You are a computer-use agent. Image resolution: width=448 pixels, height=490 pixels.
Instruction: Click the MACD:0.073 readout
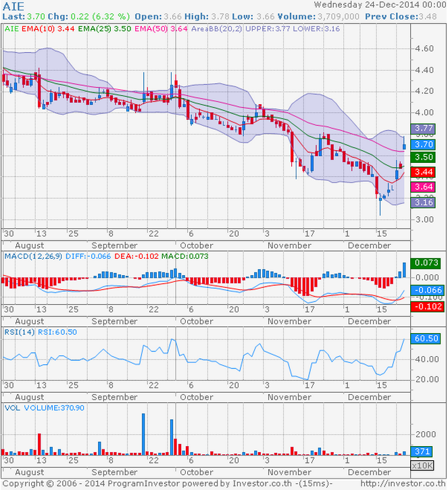[184, 257]
